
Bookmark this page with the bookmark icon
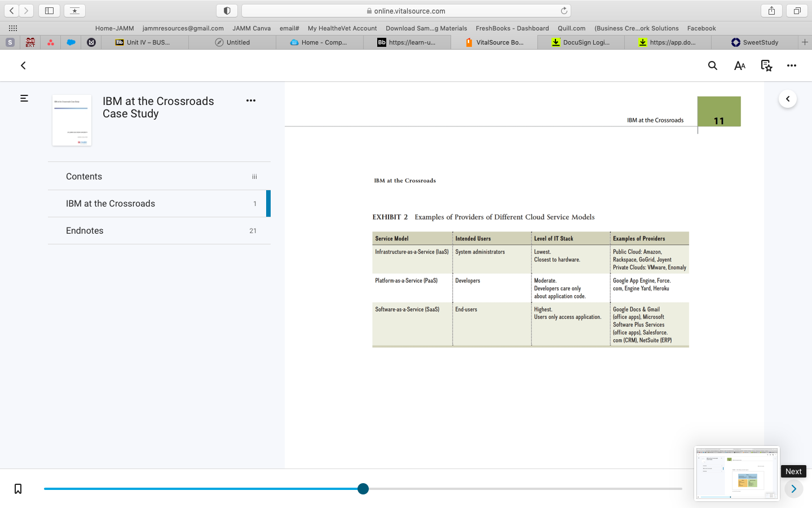pyautogui.click(x=18, y=489)
